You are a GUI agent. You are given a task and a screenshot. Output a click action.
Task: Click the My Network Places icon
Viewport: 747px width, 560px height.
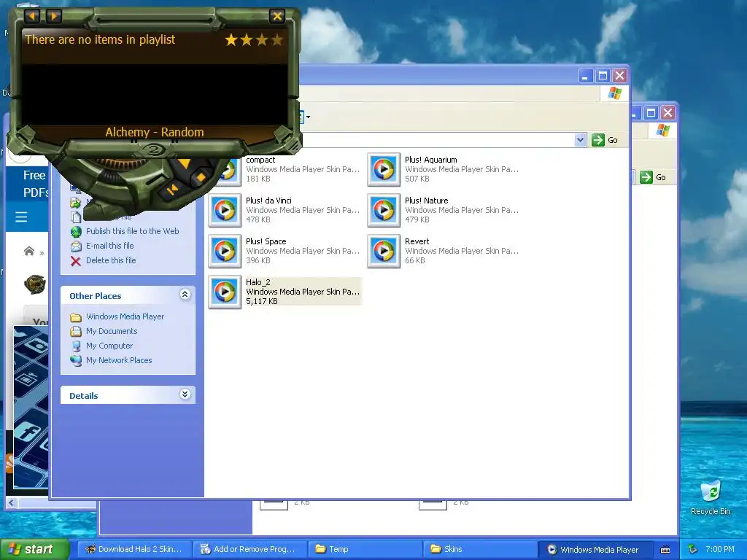pos(76,360)
